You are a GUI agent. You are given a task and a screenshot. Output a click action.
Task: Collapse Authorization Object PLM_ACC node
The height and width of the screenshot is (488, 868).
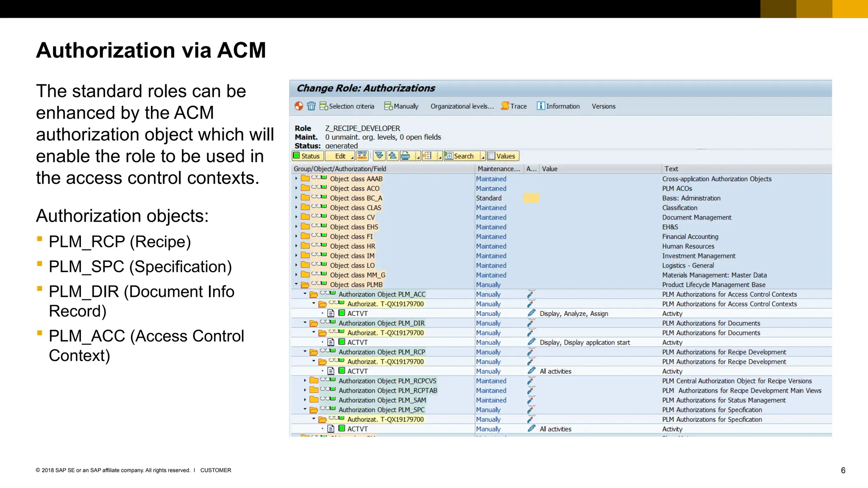pos(305,294)
